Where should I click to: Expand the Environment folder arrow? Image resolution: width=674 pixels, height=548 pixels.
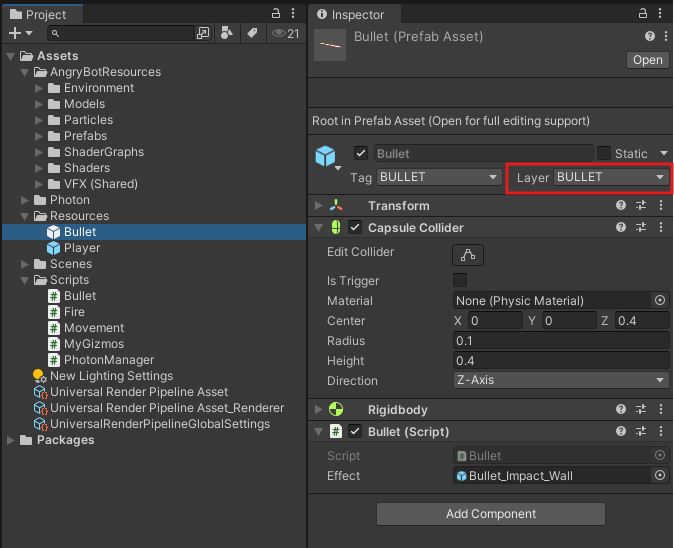pyautogui.click(x=39, y=88)
